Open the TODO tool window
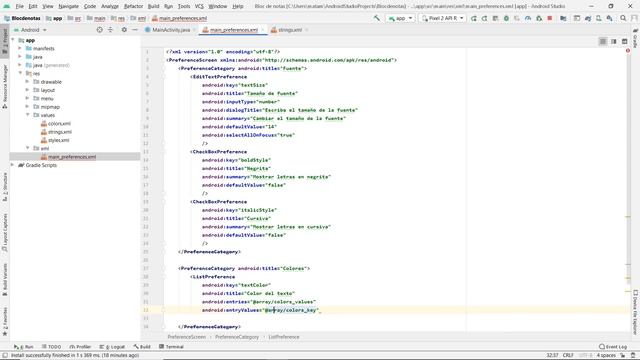This screenshot has height=360, width=640. pos(51,347)
